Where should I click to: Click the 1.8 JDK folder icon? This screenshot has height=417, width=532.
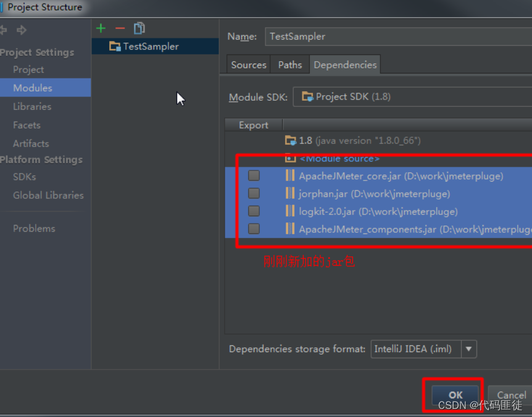[291, 140]
